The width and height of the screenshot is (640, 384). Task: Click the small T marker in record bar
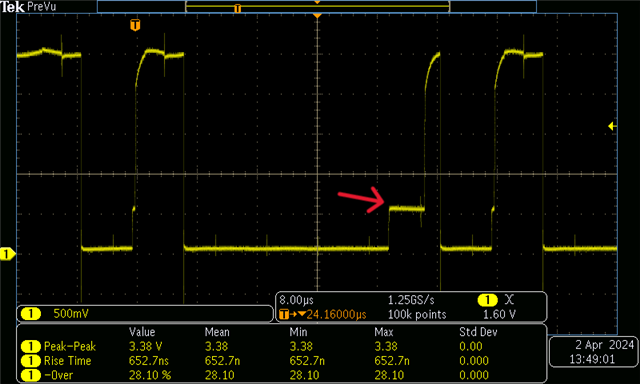click(x=238, y=9)
